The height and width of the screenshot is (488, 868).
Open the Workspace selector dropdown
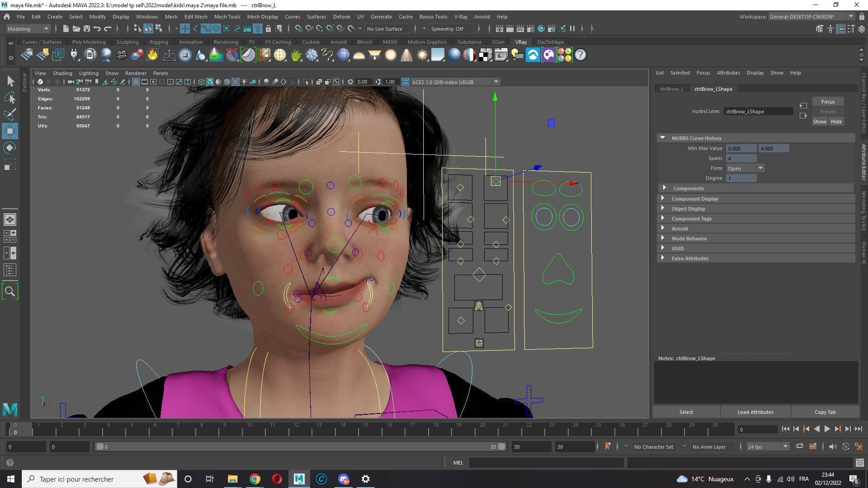pyautogui.click(x=811, y=17)
